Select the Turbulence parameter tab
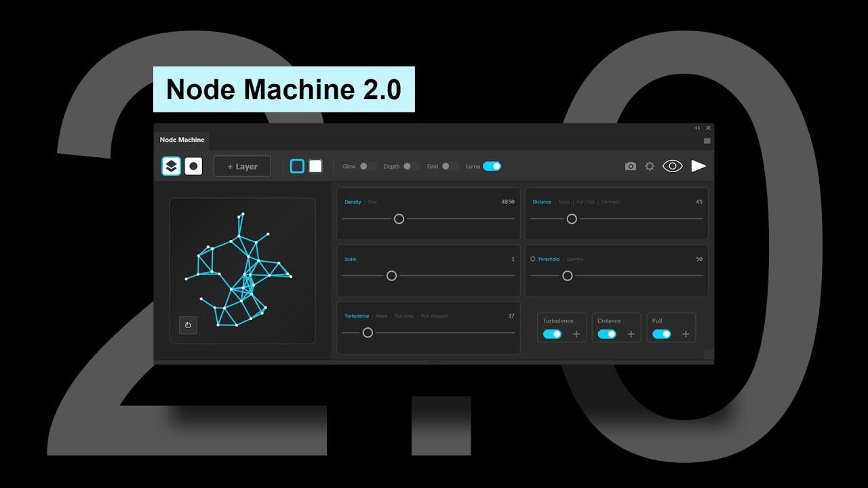This screenshot has height=488, width=868. (357, 316)
